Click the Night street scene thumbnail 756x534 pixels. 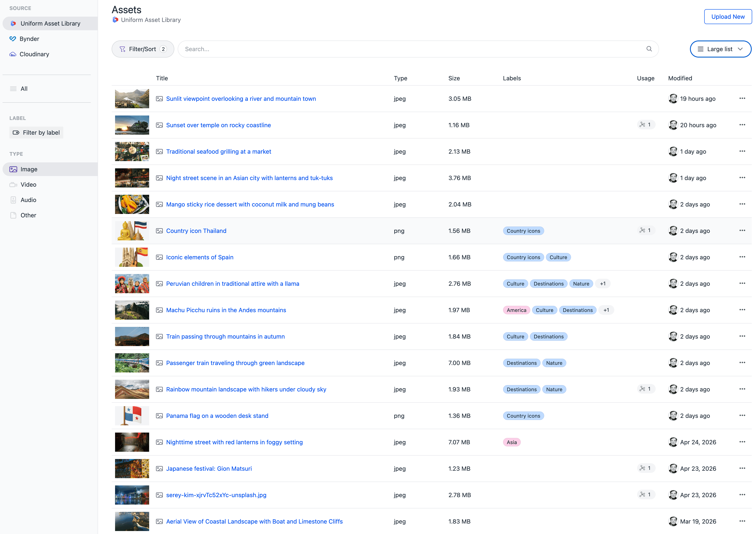point(132,178)
